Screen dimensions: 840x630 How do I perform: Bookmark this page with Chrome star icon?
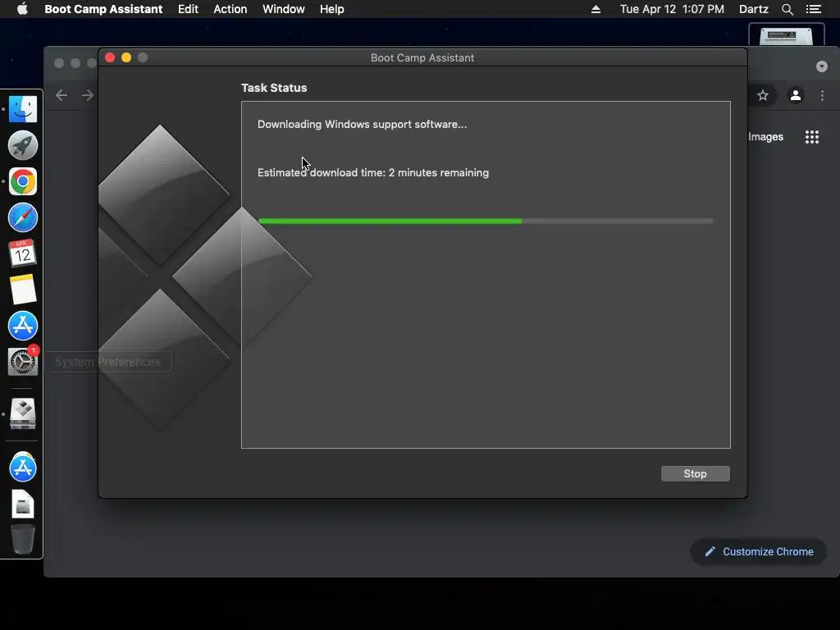tap(763, 95)
